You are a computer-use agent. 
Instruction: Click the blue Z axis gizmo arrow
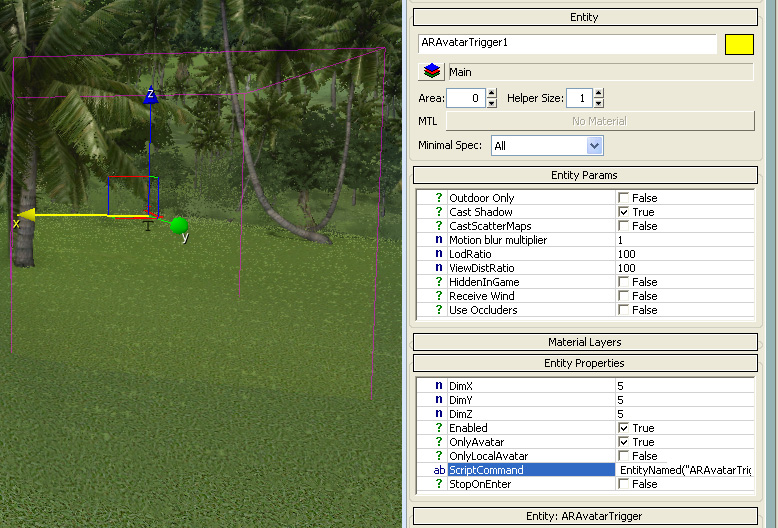tap(150, 95)
